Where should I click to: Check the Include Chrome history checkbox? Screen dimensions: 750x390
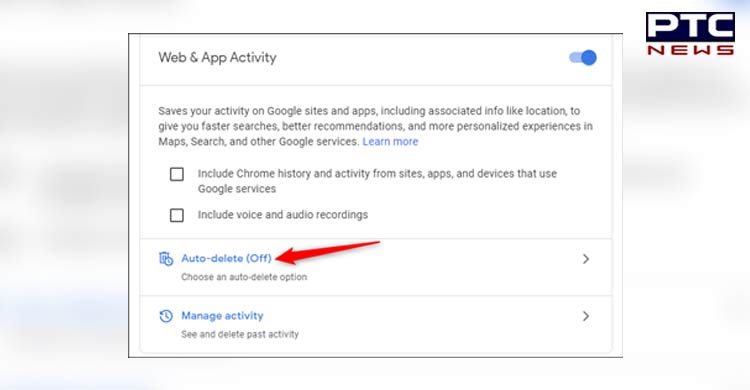177,174
